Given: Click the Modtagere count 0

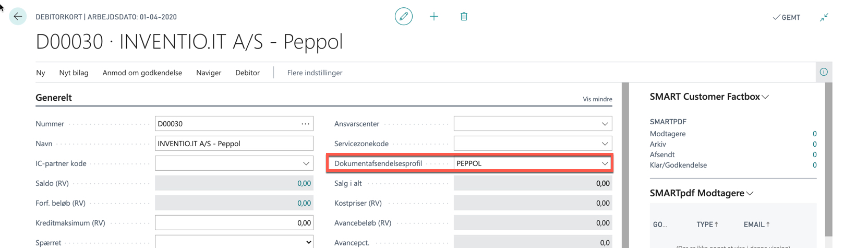Looking at the screenshot, I should 814,134.
